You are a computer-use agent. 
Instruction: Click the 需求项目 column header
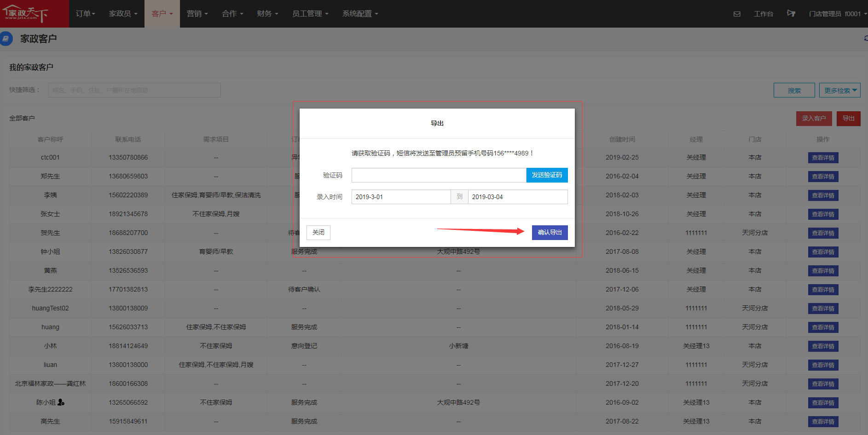tap(216, 139)
